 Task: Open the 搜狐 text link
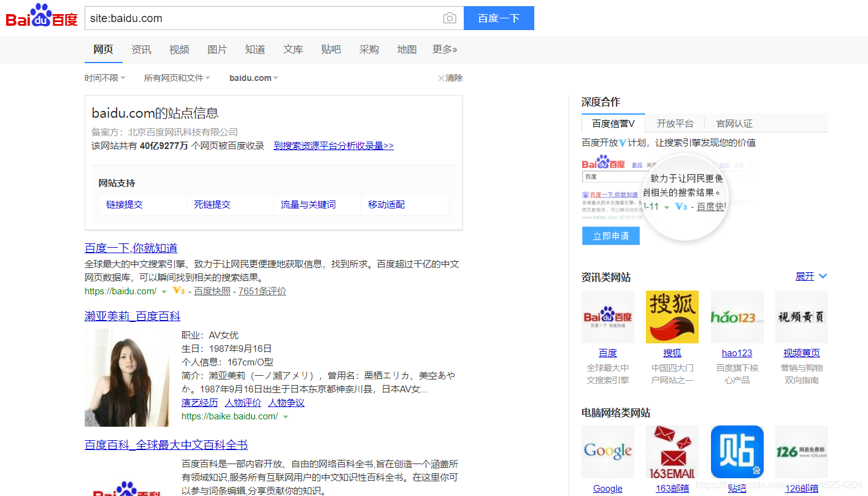[x=672, y=353]
